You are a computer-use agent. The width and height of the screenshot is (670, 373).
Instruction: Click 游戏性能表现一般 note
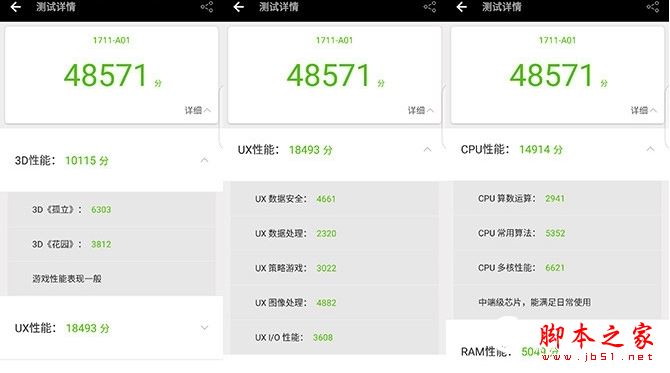[67, 279]
